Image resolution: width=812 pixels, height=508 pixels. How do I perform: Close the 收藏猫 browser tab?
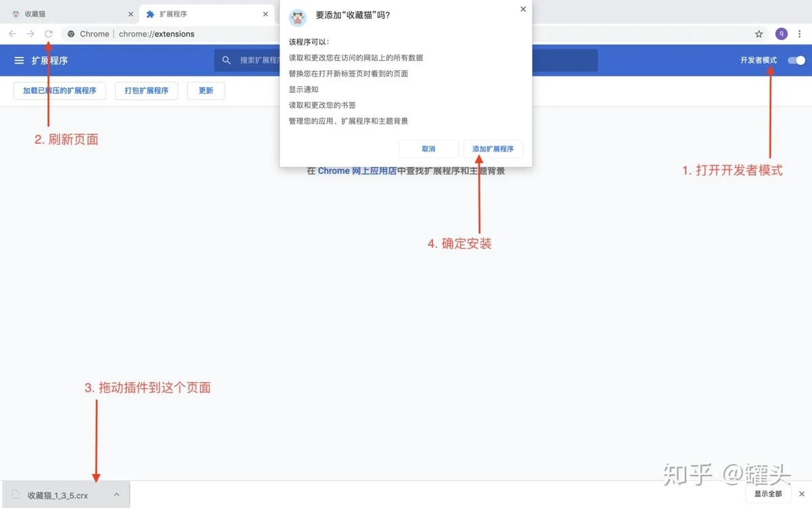click(x=131, y=14)
